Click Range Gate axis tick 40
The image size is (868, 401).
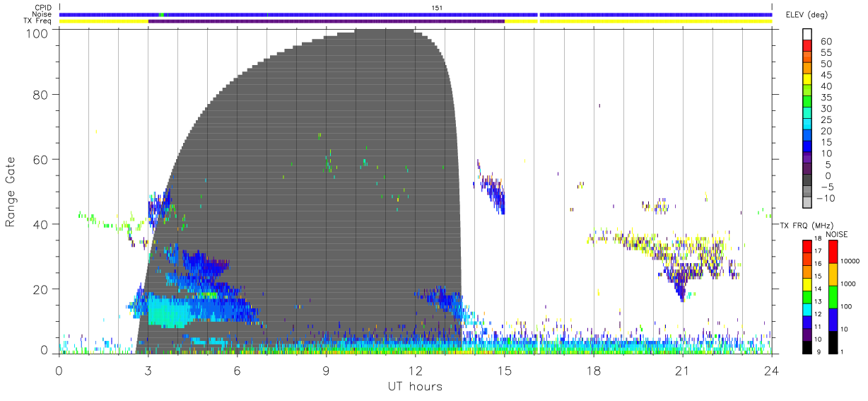pos(42,224)
